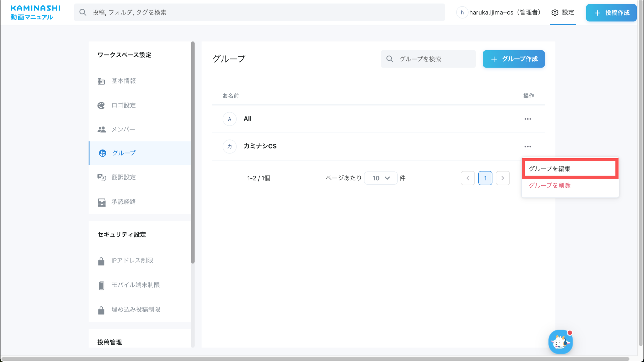Click the lock icon for IPアドレス制限
The height and width of the screenshot is (362, 644).
click(101, 261)
